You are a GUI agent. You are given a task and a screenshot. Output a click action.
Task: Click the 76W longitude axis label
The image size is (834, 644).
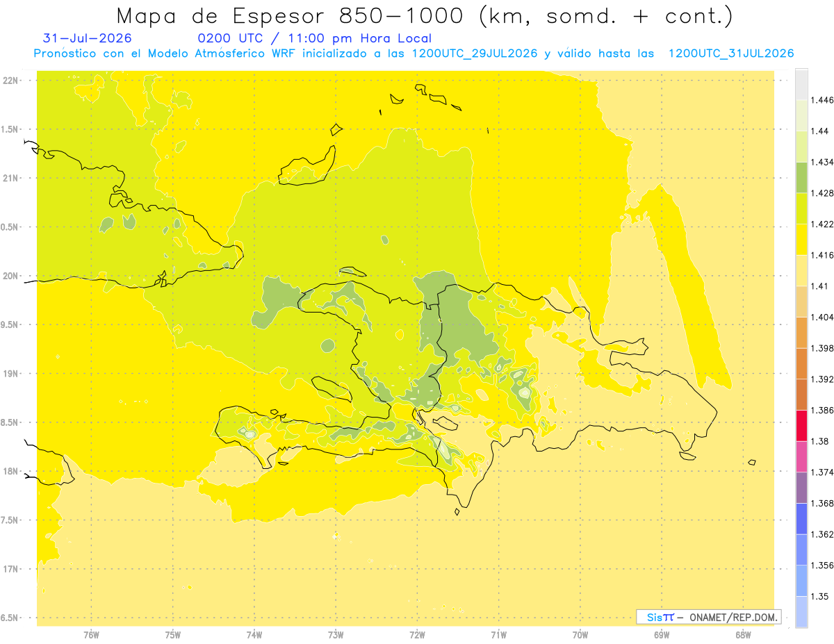91,635
